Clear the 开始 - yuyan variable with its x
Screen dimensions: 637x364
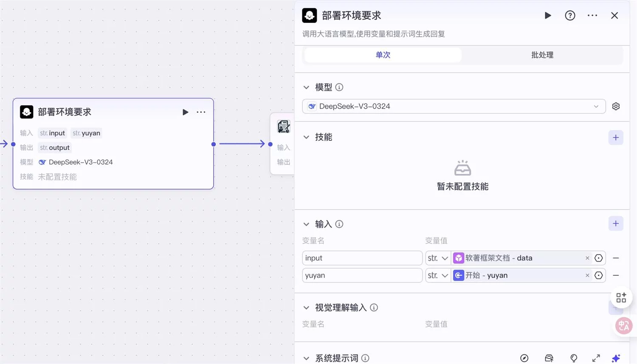click(587, 275)
